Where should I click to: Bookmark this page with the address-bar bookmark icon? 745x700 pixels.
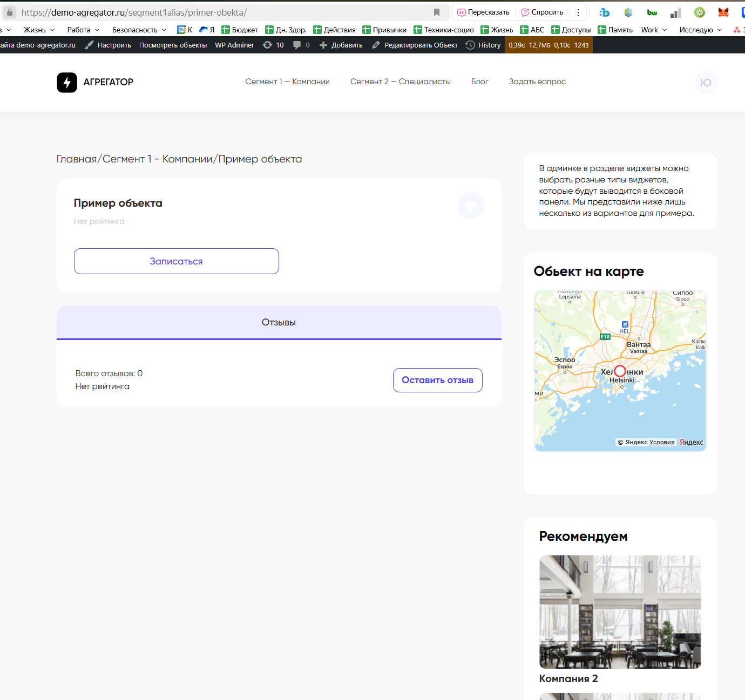tap(437, 12)
